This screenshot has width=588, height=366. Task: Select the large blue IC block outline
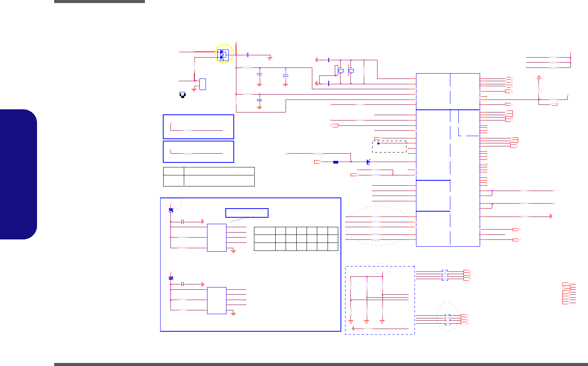pos(448,160)
